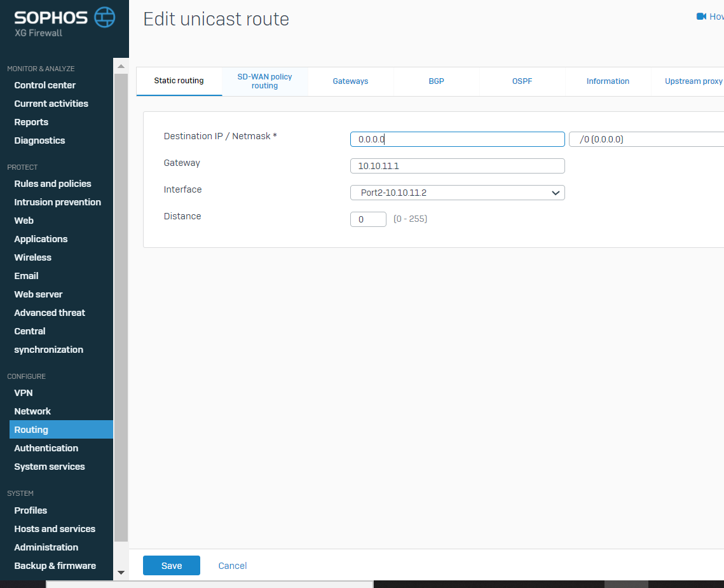This screenshot has width=724, height=588.
Task: Open Diagnostics in sidebar
Action: 39,140
